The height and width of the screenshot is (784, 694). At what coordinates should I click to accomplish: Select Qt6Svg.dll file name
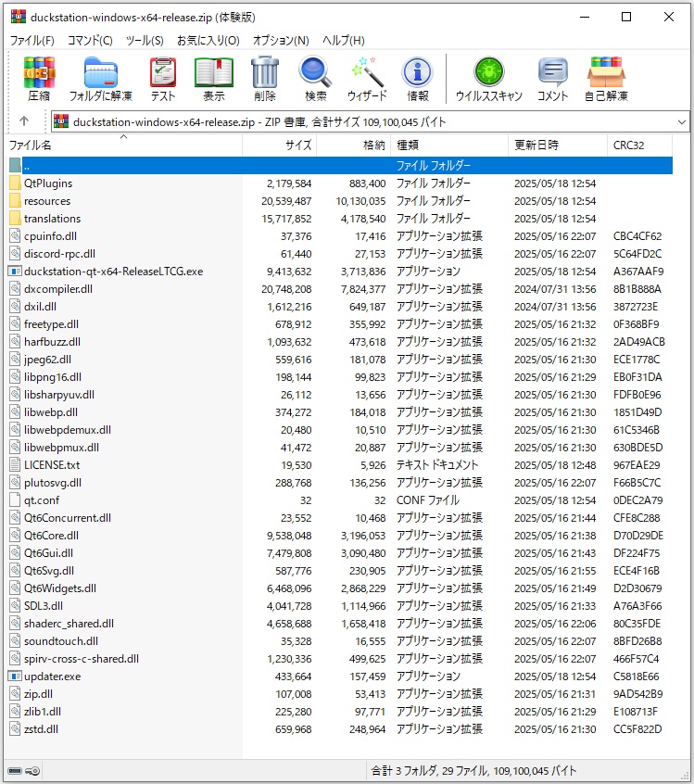pyautogui.click(x=49, y=571)
